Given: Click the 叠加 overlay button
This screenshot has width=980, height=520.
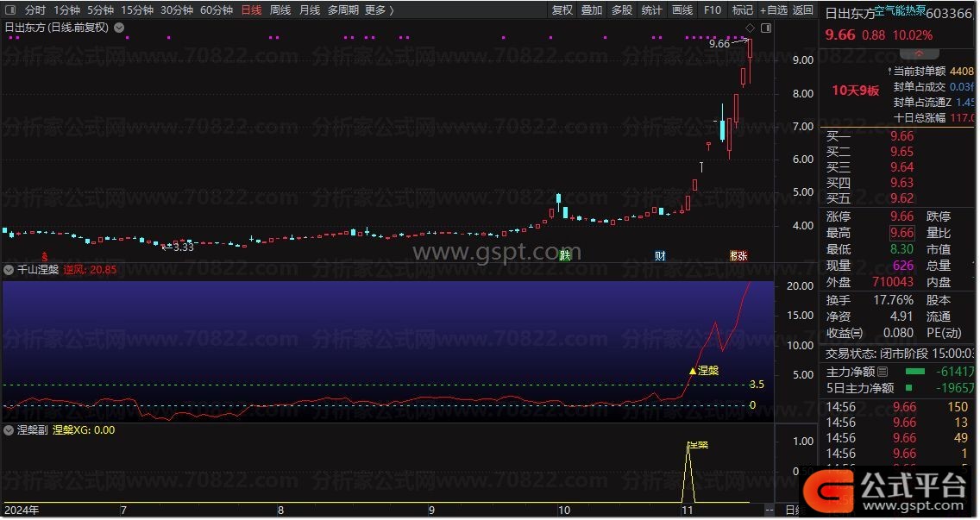Looking at the screenshot, I should 592,10.
